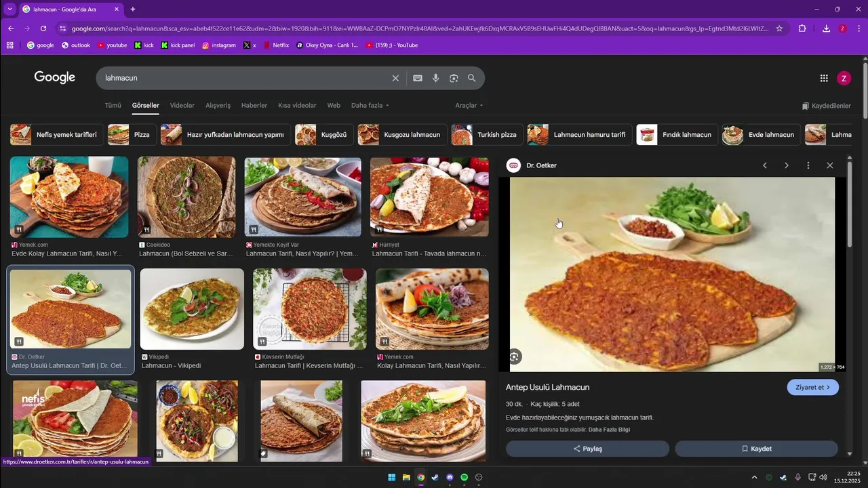Viewport: 868px width, 488px height.
Task: Open Chrome apps grid in bookmarks bar
Action: pos(9,45)
